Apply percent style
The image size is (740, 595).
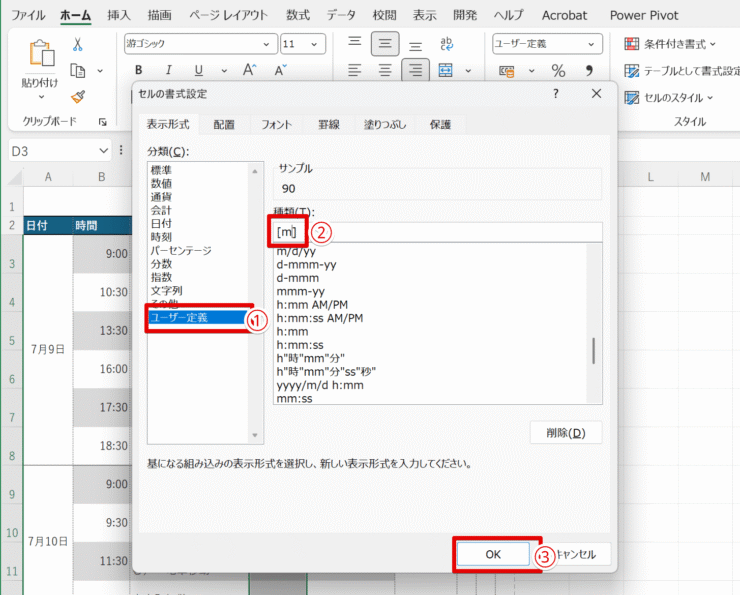(x=558, y=71)
